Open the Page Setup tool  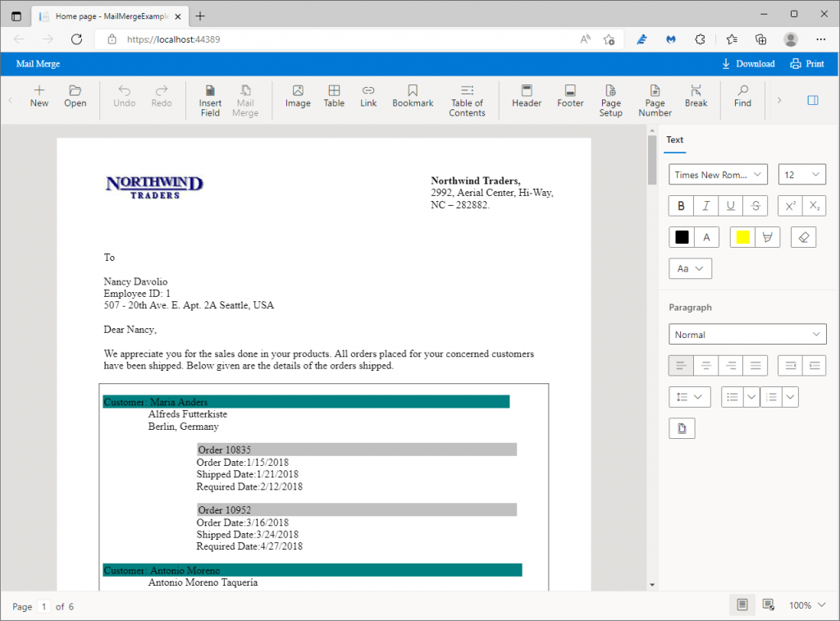[610, 98]
